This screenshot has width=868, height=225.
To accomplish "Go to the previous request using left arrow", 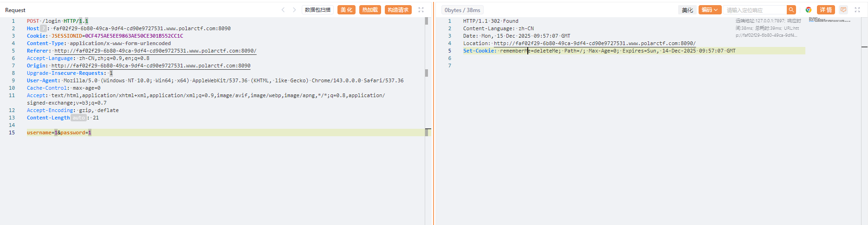I will (x=283, y=10).
